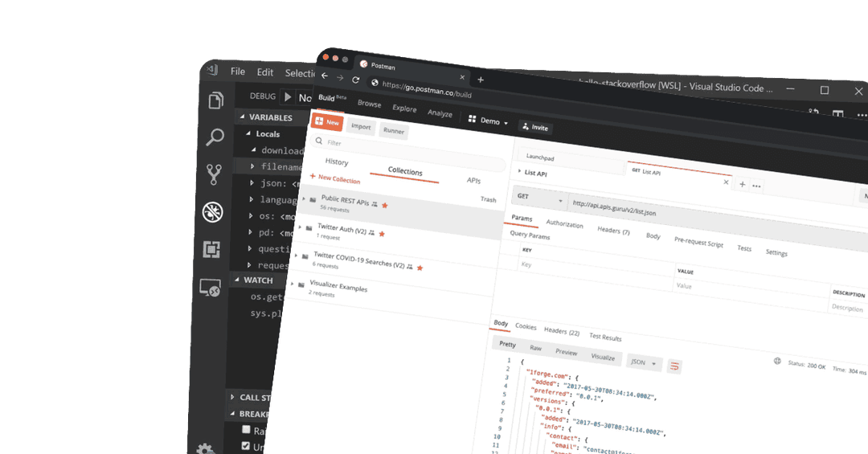Switch to the Test Results response tab
This screenshot has height=454, width=868.
coord(605,337)
